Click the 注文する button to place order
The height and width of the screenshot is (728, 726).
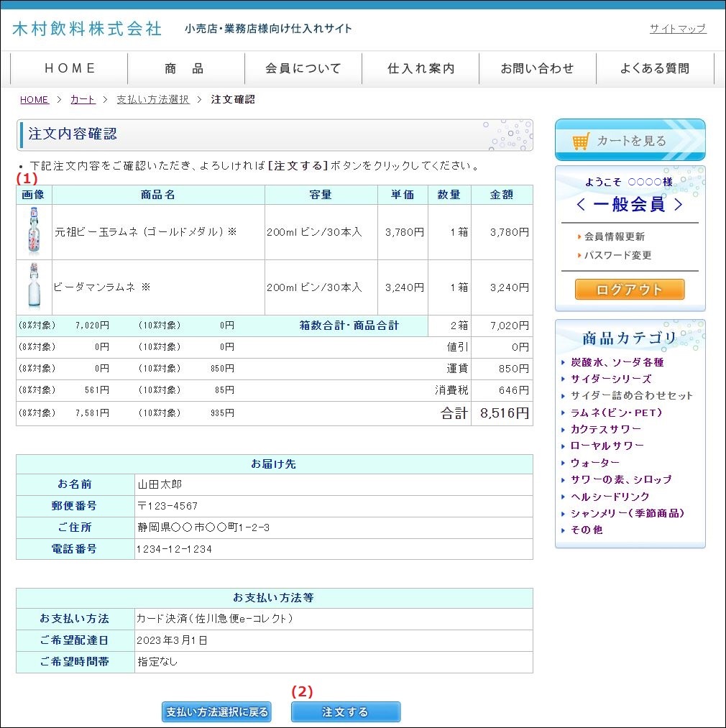coord(346,711)
